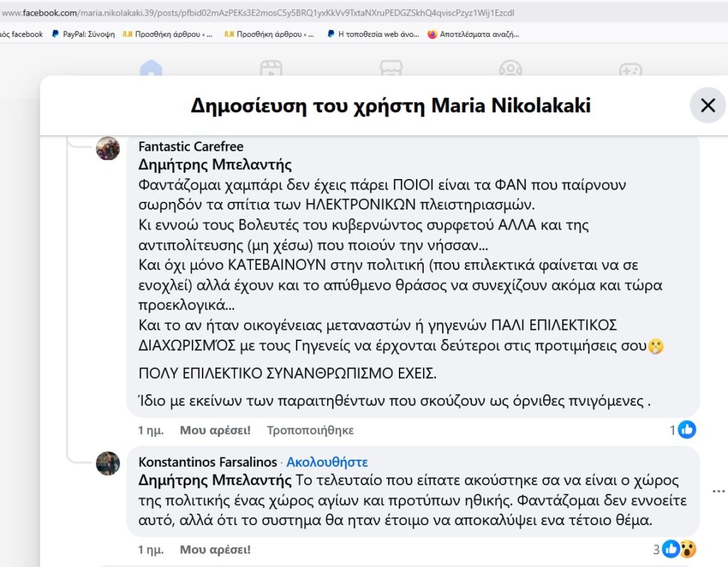Open the Facebook Video tab icon
This screenshot has width=728, height=567.
271,68
